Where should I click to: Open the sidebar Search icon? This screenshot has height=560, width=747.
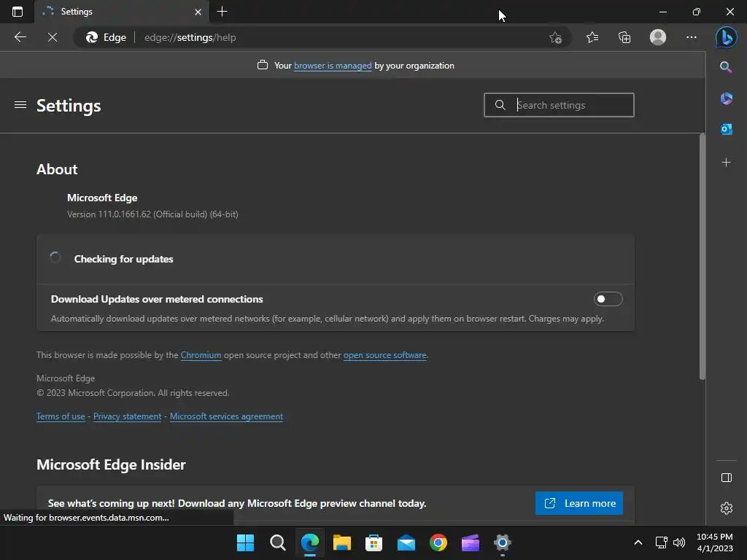pyautogui.click(x=726, y=67)
